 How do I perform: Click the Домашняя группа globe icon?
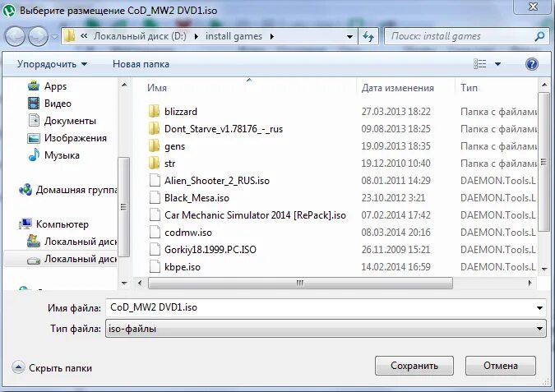(x=25, y=190)
